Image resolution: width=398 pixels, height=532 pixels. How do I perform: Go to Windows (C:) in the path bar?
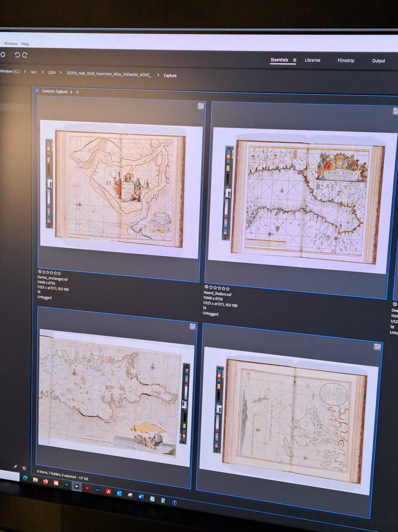(x=10, y=71)
